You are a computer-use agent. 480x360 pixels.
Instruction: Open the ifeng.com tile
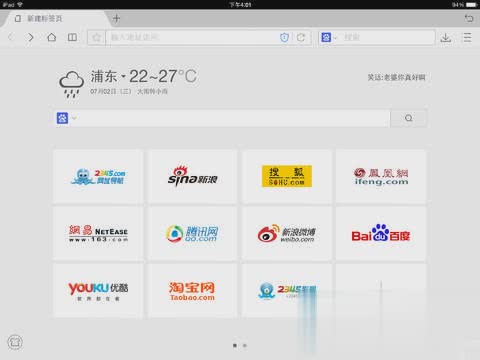point(381,176)
